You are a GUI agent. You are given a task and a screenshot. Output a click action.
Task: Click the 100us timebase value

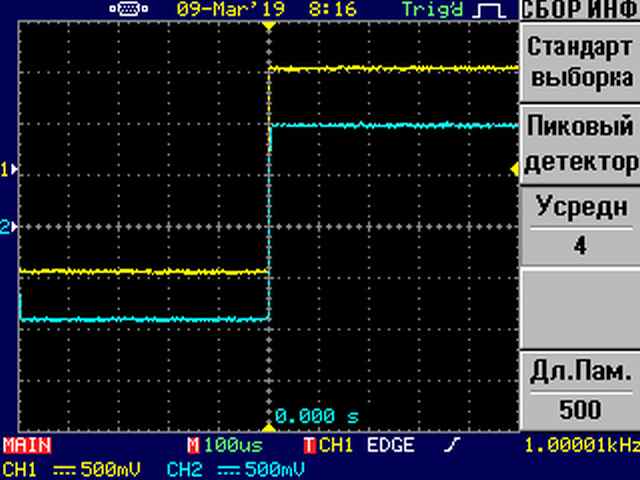point(233,445)
